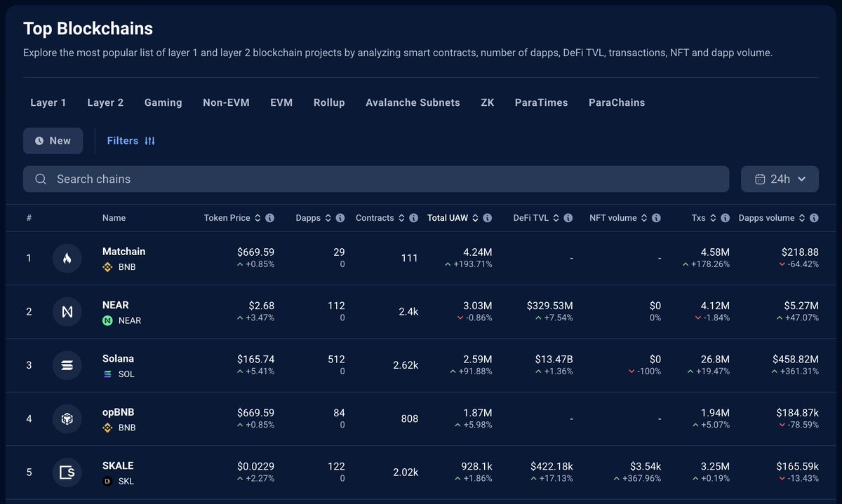The image size is (842, 504).
Task: Sort by Dapps volume using its sort arrows
Action: tap(801, 218)
